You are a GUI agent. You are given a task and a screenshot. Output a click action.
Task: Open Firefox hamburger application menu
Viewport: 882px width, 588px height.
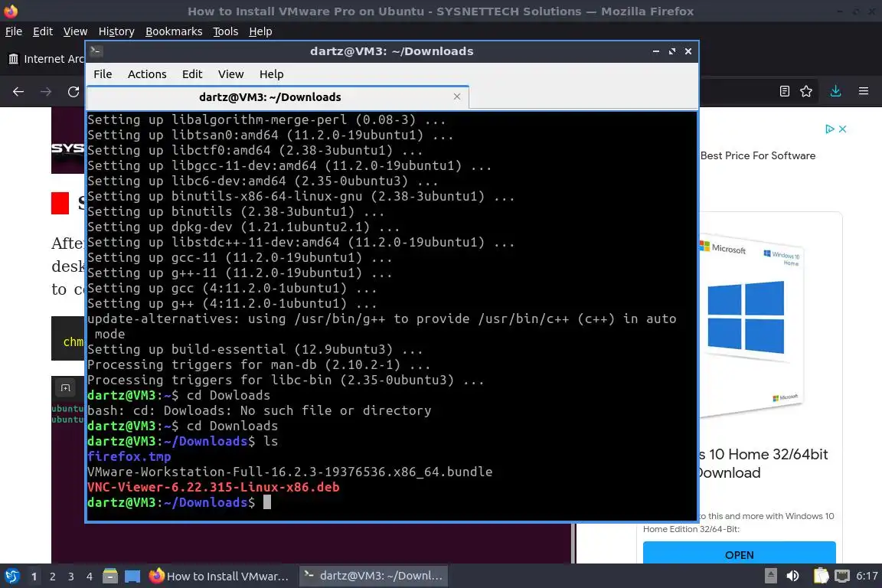pyautogui.click(x=864, y=91)
